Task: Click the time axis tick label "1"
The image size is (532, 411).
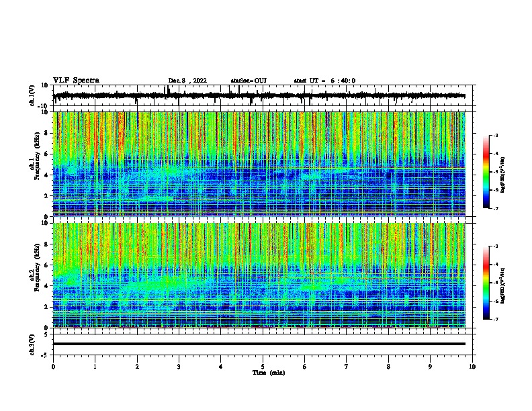Action: [95, 367]
